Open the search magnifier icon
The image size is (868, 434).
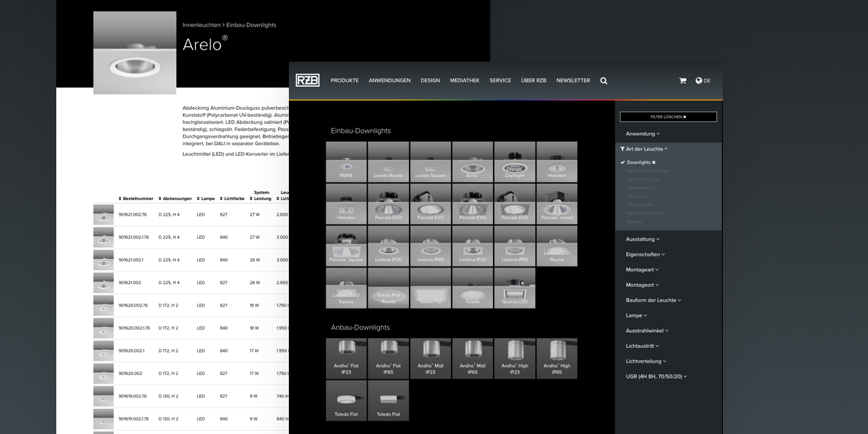(x=604, y=81)
